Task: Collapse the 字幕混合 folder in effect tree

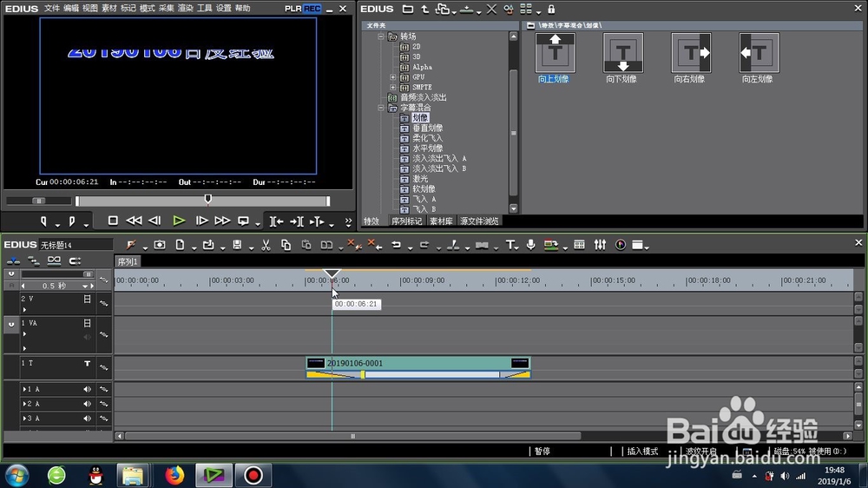Action: [381, 108]
